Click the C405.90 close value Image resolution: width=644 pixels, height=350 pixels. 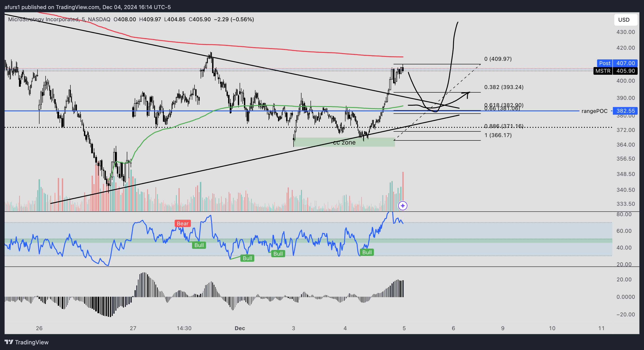[200, 19]
